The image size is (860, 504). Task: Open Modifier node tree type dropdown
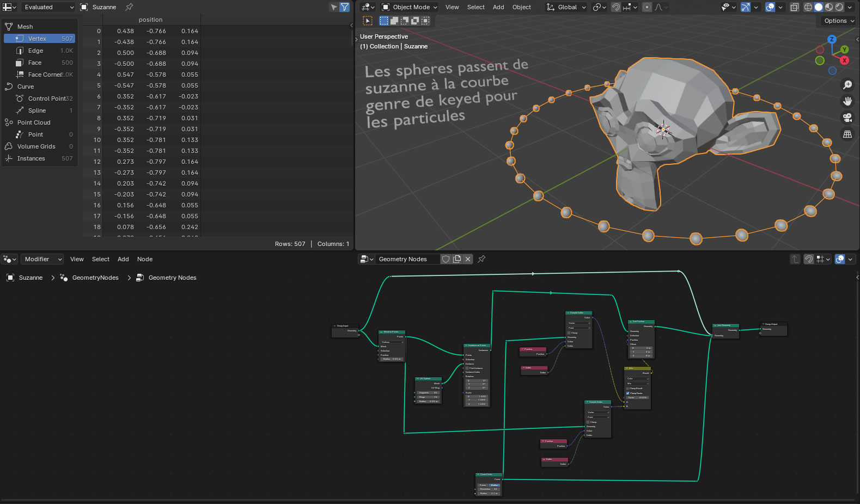(42, 259)
